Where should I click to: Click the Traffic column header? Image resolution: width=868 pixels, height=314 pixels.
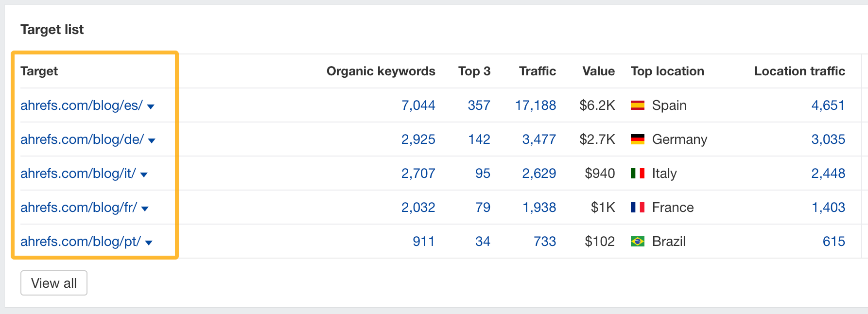(x=537, y=71)
